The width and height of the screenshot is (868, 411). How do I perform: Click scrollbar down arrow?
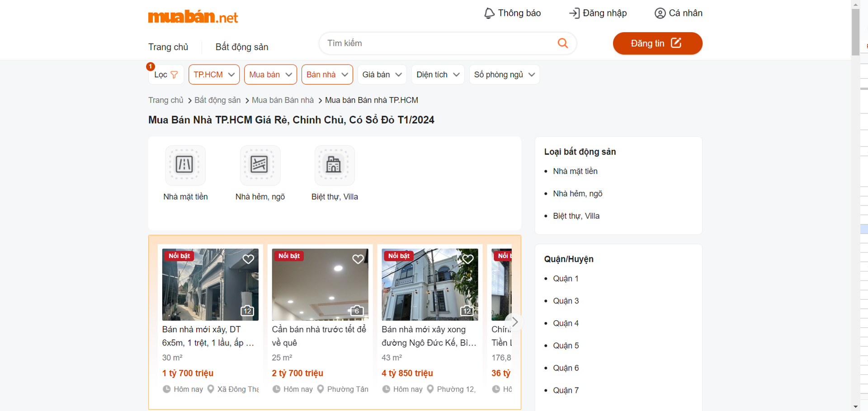point(855,407)
